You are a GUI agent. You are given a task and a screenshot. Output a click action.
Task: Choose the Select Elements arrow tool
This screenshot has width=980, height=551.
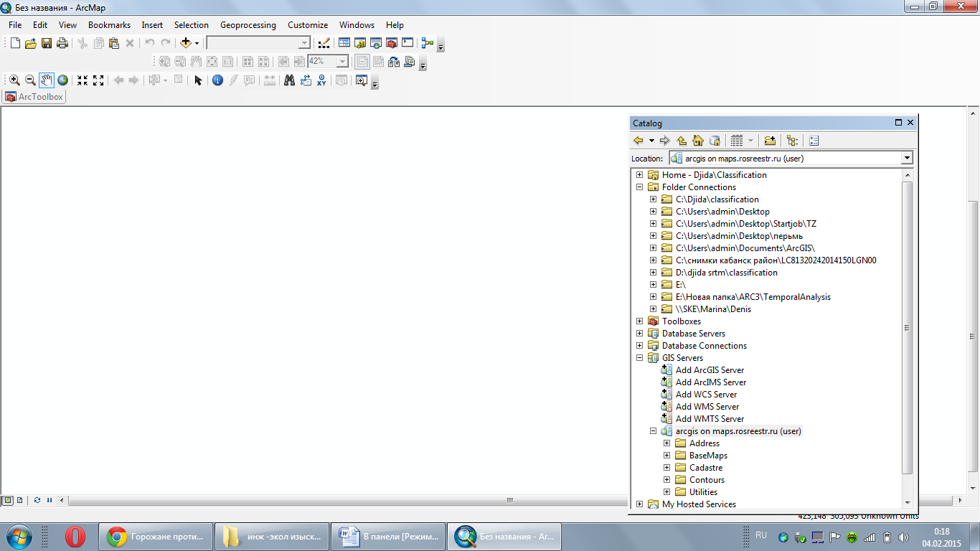pyautogui.click(x=199, y=80)
